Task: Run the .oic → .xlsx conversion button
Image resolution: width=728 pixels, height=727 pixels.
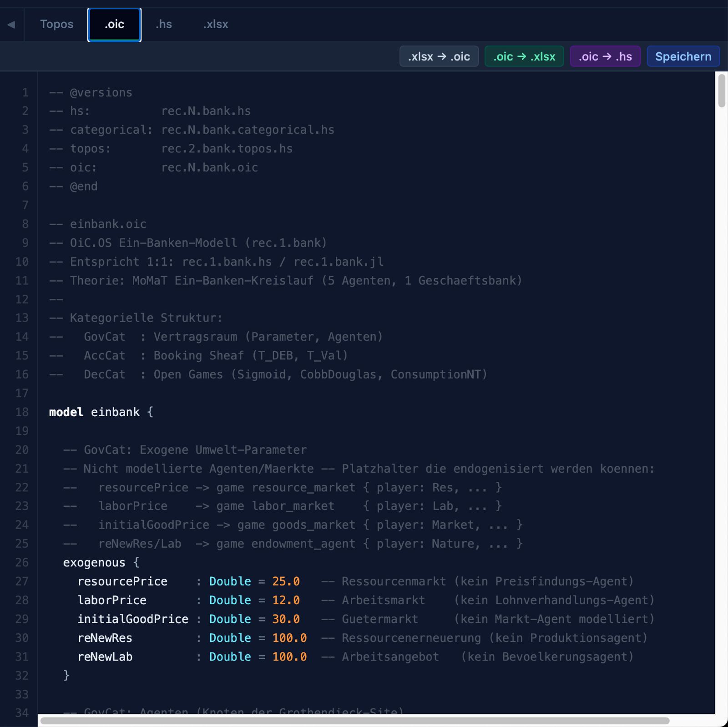Action: [x=524, y=56]
